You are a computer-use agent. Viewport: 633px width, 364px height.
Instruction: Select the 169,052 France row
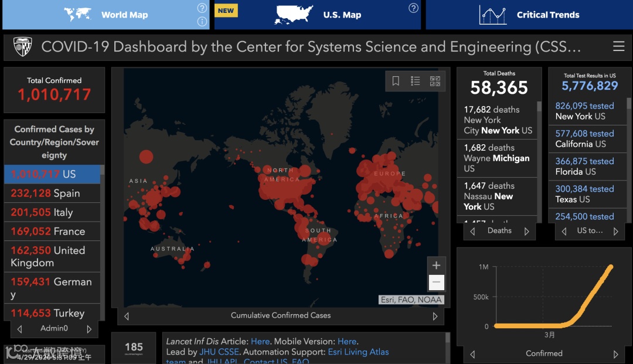(x=52, y=231)
